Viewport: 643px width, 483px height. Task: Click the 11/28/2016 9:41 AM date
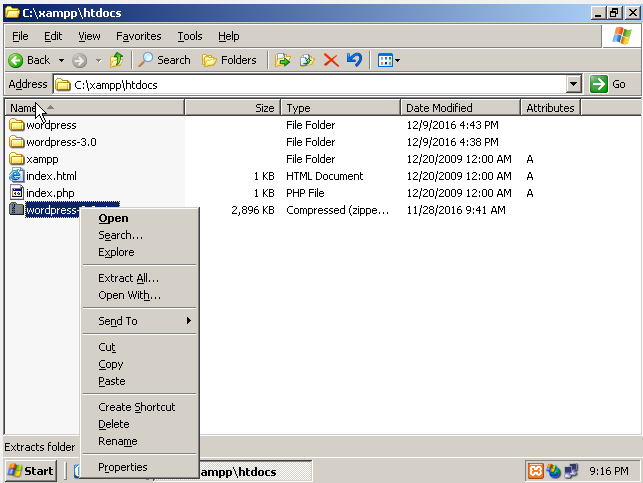coord(456,210)
